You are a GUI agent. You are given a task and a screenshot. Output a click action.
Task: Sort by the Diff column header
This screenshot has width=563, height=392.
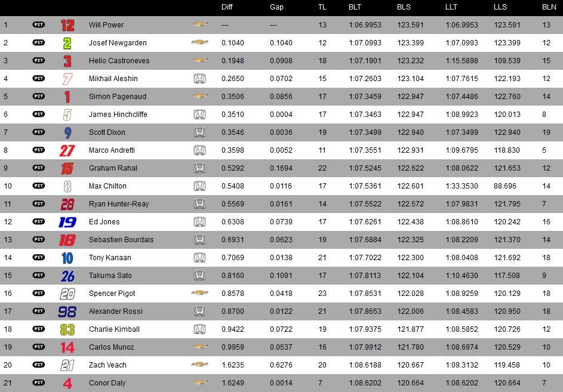point(227,7)
